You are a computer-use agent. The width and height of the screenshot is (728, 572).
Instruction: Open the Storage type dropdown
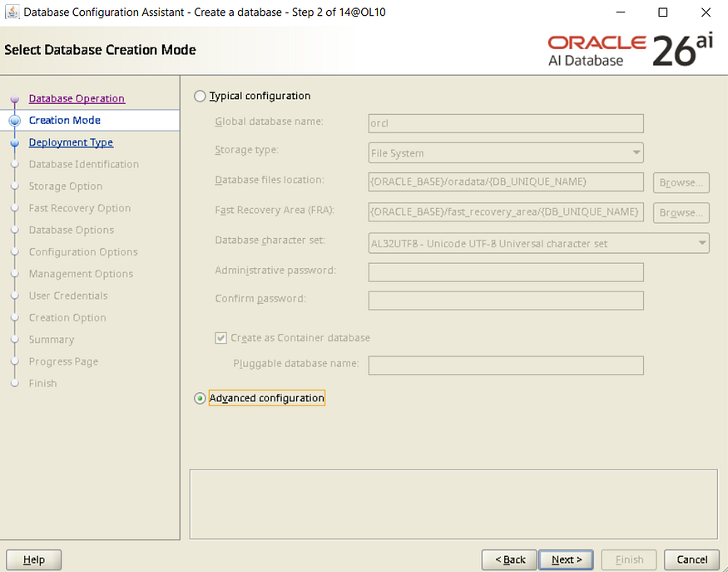click(506, 153)
